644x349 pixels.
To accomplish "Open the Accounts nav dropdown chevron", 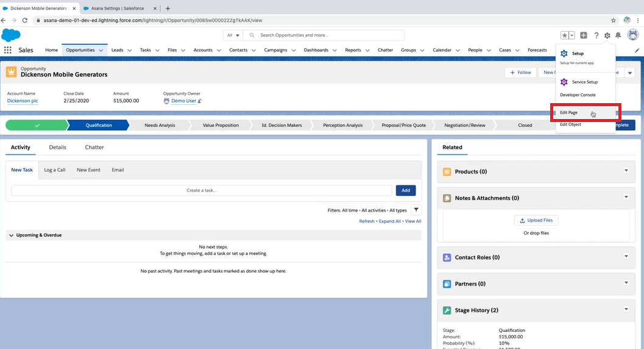I will (219, 50).
